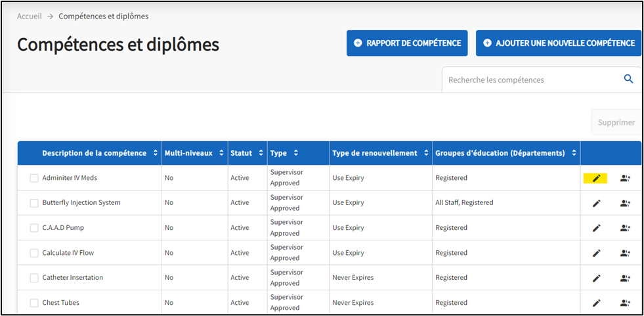Click assign people icon for Calculate IV Flow
Screen dimensions: 644x316
tap(625, 253)
